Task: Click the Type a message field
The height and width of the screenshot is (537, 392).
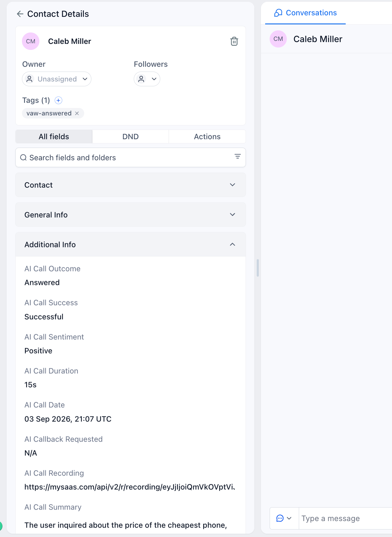Action: click(346, 518)
